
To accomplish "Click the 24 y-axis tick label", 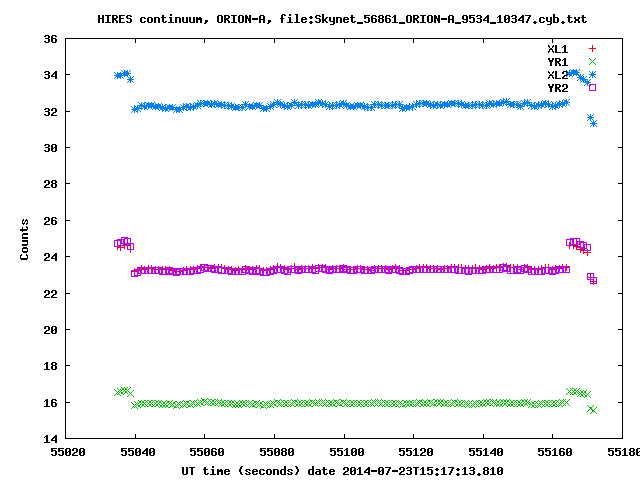I will (49, 257).
